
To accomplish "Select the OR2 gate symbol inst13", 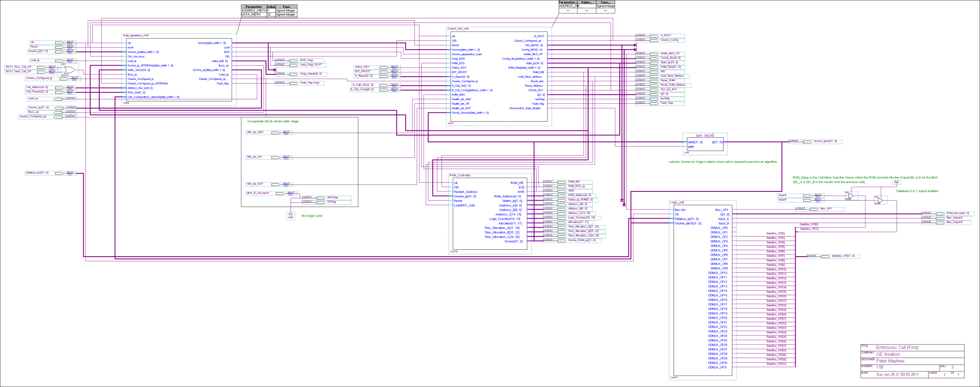I will 68,70.
